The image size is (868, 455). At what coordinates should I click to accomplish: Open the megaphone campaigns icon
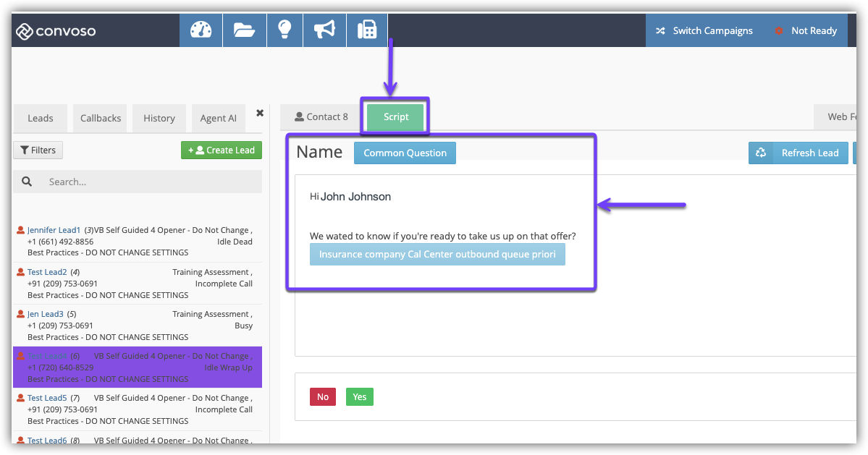click(324, 30)
